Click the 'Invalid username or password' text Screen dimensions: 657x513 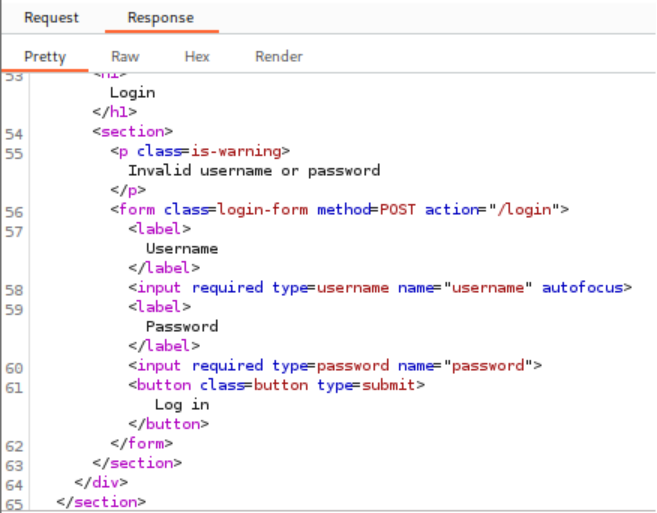click(254, 170)
